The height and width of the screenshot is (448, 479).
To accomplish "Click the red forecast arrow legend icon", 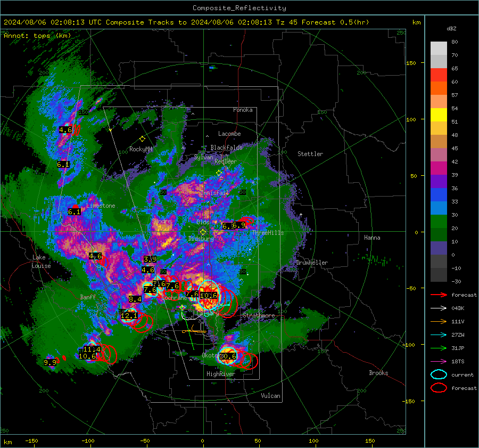I will pyautogui.click(x=439, y=295).
